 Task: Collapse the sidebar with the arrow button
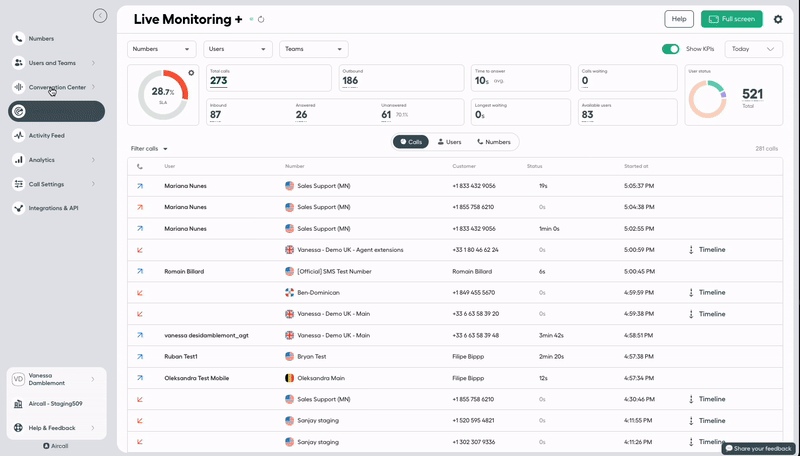coord(99,15)
